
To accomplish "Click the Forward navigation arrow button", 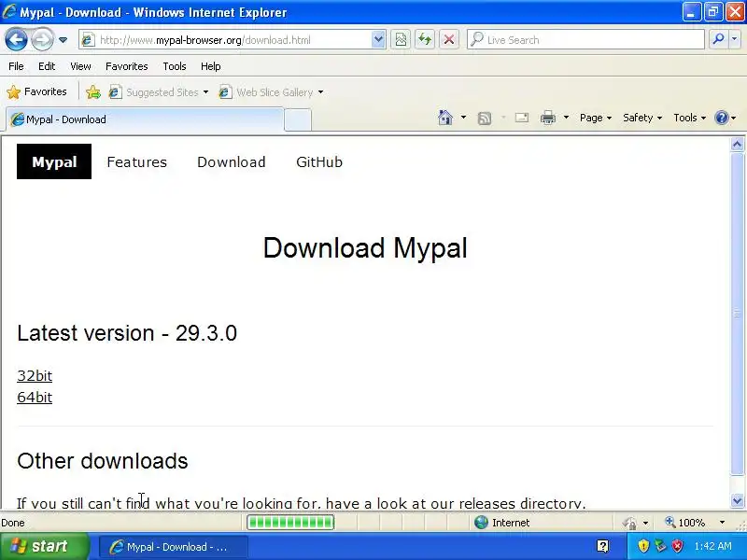I will click(42, 39).
